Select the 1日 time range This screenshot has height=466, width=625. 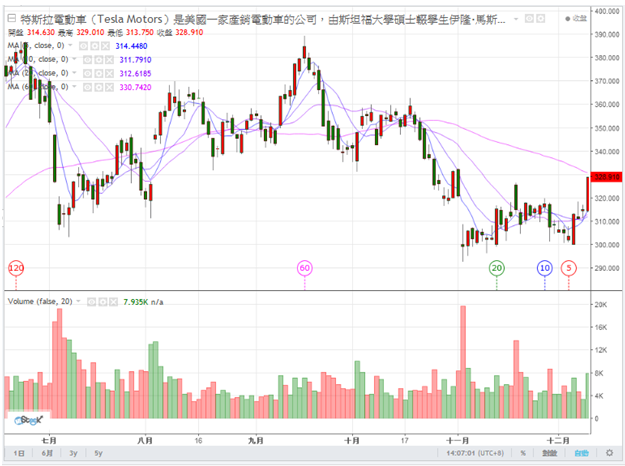click(18, 453)
